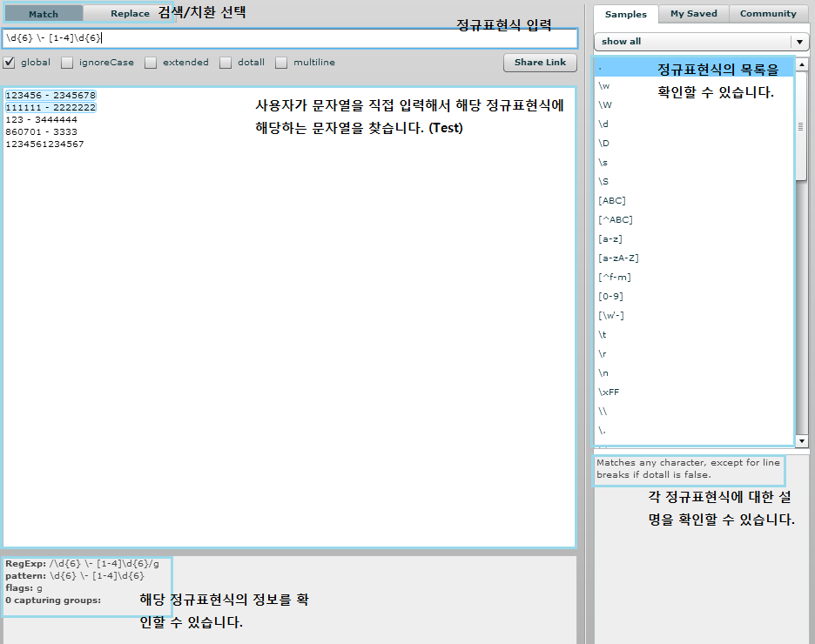Image resolution: width=815 pixels, height=644 pixels.
Task: Enable the multiline checkbox
Action: (281, 63)
